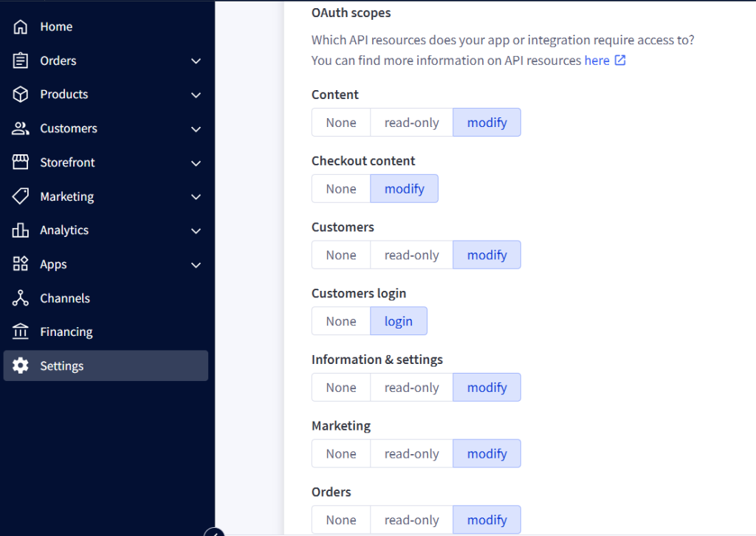Click the Home house icon in sidebar
Viewport: 756px width, 536px height.
point(21,27)
